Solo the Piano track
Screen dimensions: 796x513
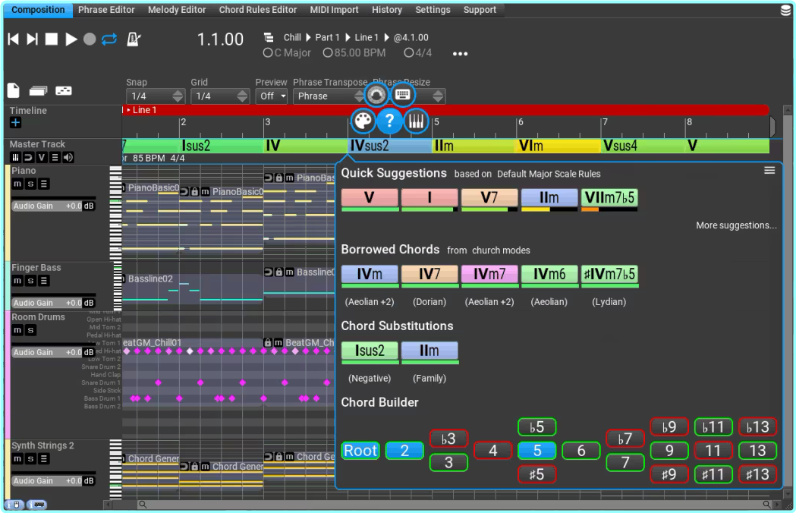pyautogui.click(x=30, y=184)
